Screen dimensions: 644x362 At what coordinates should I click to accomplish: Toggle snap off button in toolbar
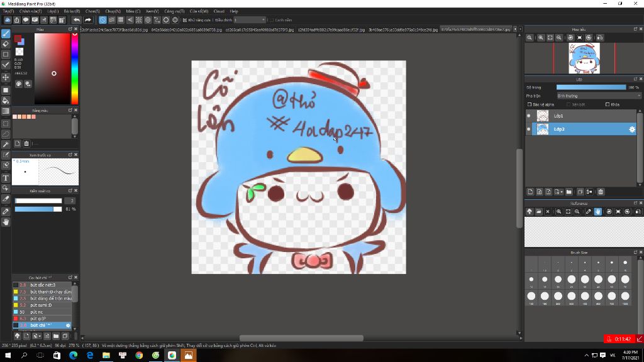point(103,19)
